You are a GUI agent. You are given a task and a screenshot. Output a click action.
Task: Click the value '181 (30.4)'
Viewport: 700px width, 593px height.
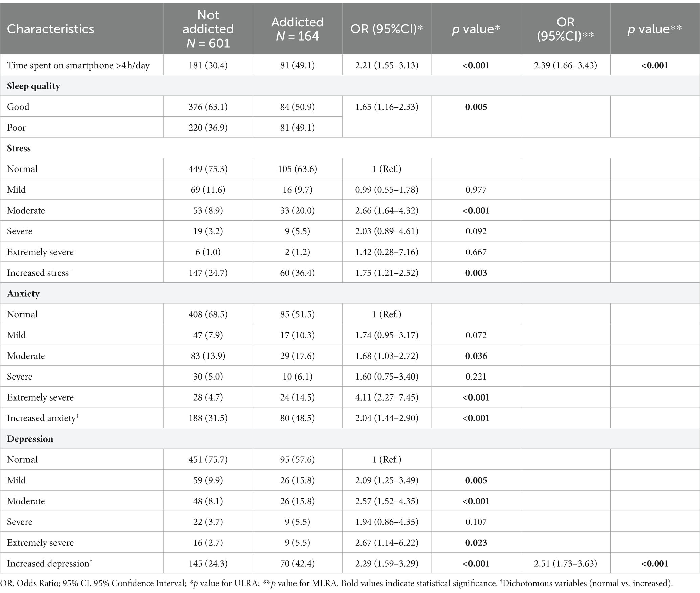pyautogui.click(x=208, y=65)
